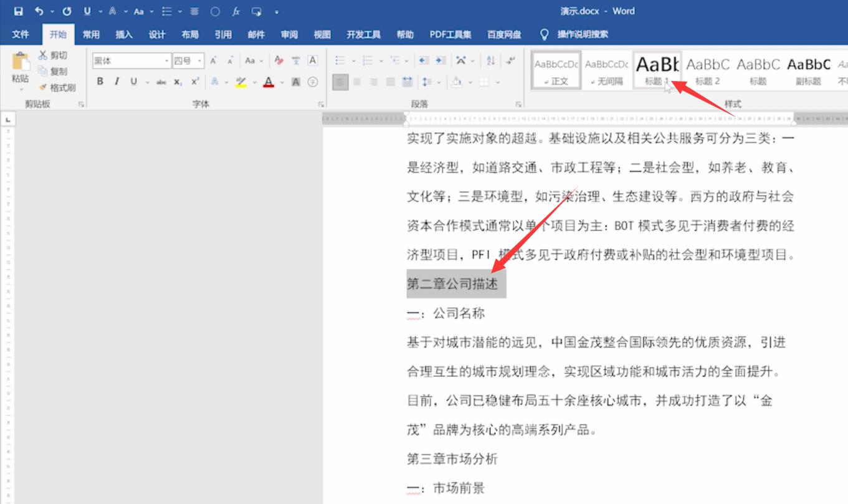Apply text effects glowing A icon
848x504 pixels.
(x=214, y=82)
